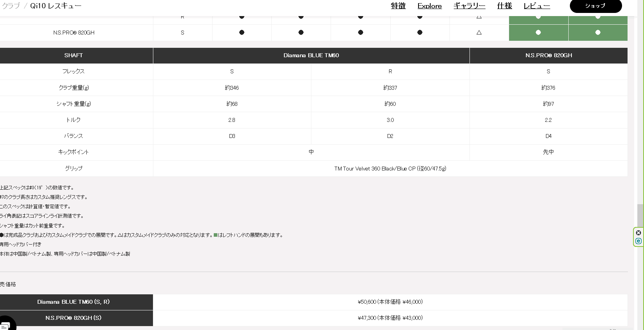The height and width of the screenshot is (330, 644).
Task: Click the TM Tour Velvet 360 grip text
Action: 390,169
